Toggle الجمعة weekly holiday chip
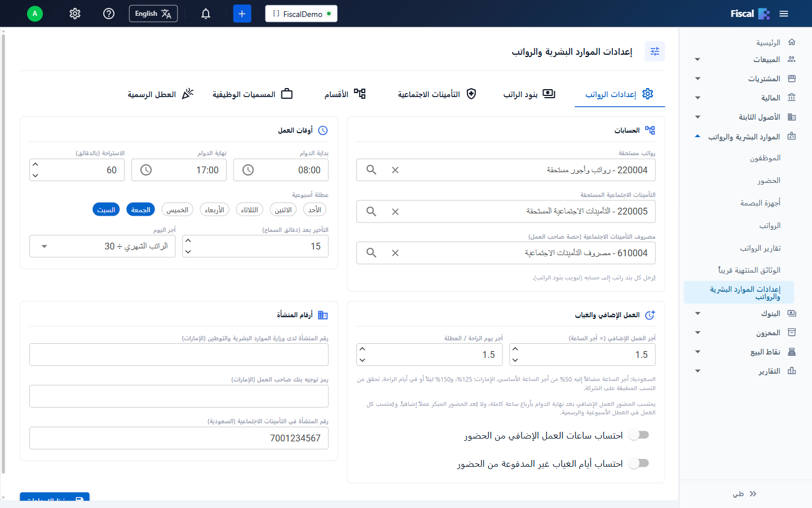 click(140, 209)
